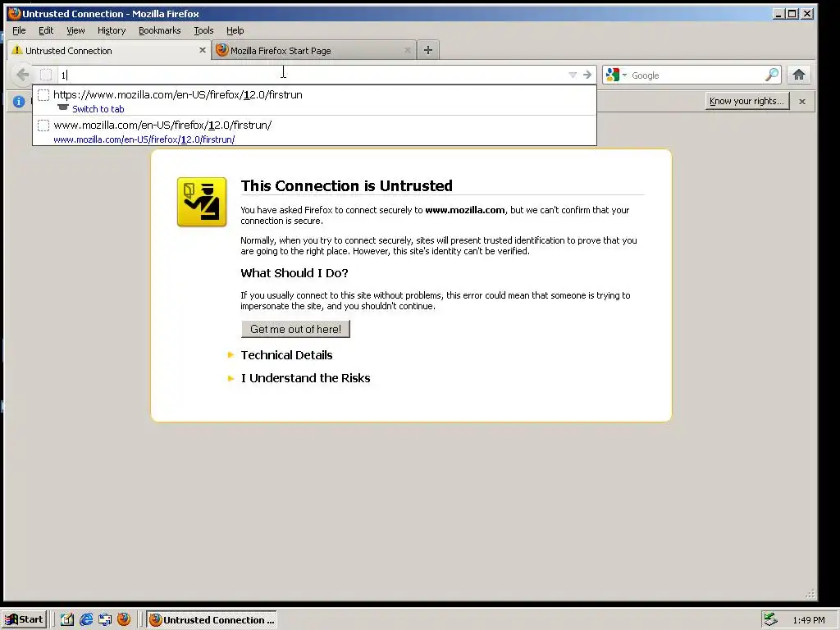Close the Untrusted Connection tab
The height and width of the screenshot is (630, 840).
click(202, 50)
